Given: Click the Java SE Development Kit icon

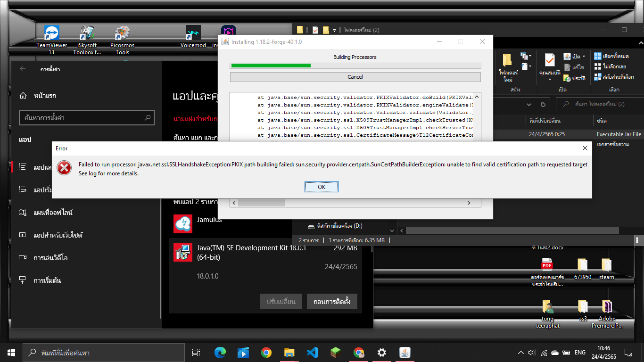Looking at the screenshot, I should point(183,252).
